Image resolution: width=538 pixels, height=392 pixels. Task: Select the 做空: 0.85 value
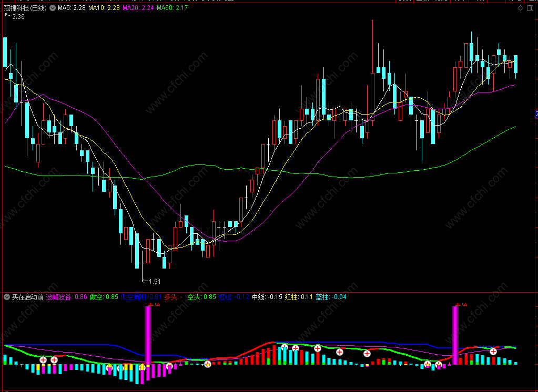point(104,297)
